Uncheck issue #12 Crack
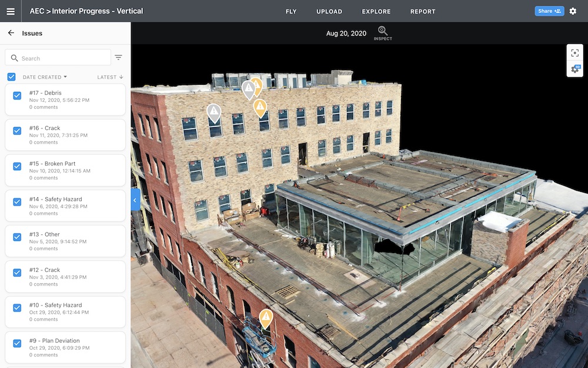The image size is (588, 368). coord(17,273)
